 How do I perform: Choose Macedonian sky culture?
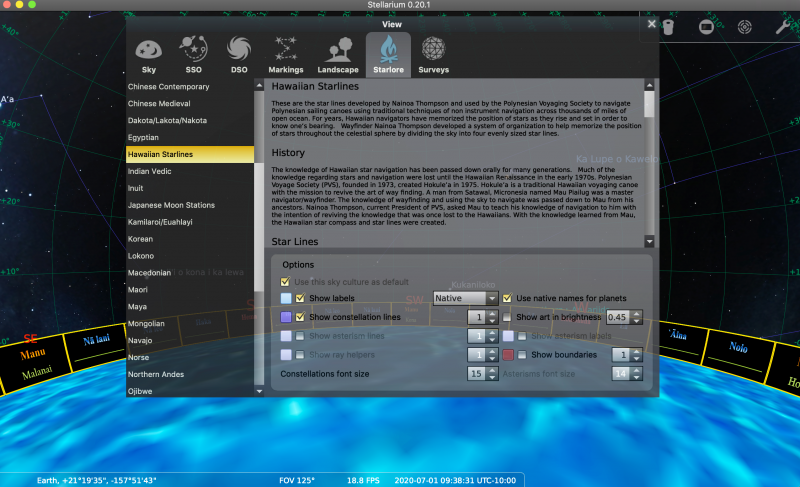tap(190, 273)
